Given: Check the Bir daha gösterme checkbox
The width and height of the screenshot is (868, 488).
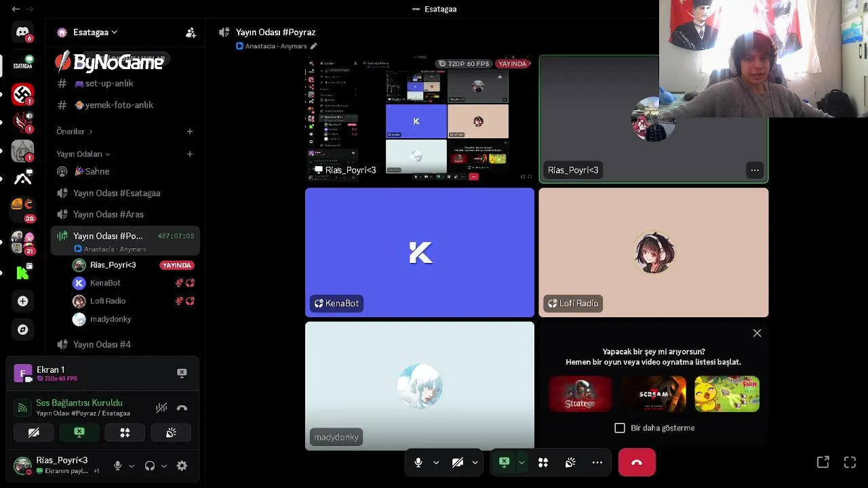Looking at the screenshot, I should (x=620, y=428).
